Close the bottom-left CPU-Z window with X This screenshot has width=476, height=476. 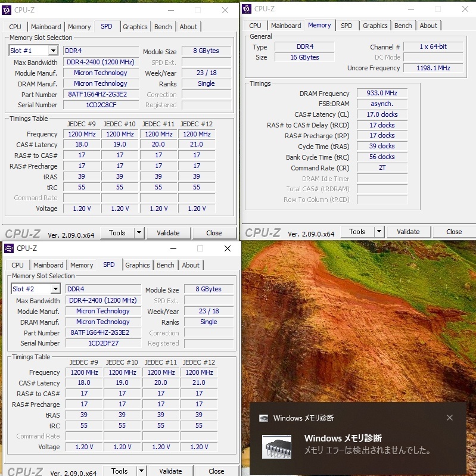pyautogui.click(x=228, y=248)
